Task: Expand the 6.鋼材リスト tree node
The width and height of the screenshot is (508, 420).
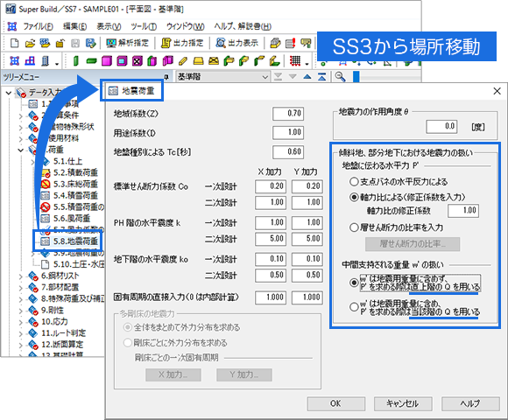Action: tap(21, 276)
